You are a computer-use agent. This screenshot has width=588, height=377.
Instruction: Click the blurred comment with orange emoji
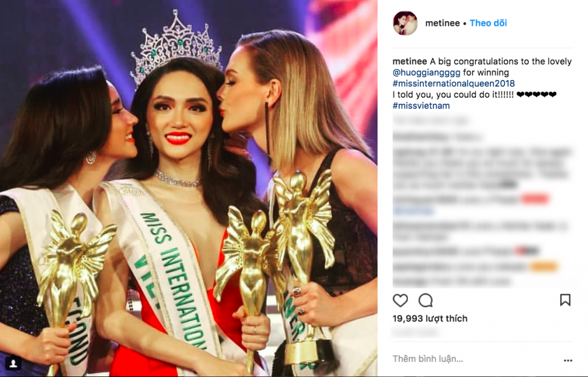pos(475,267)
